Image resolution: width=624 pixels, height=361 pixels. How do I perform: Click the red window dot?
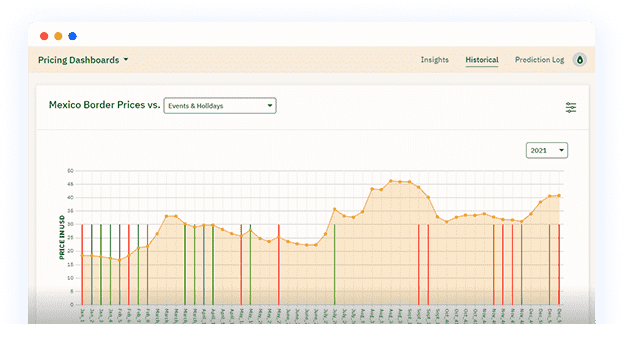(x=44, y=36)
